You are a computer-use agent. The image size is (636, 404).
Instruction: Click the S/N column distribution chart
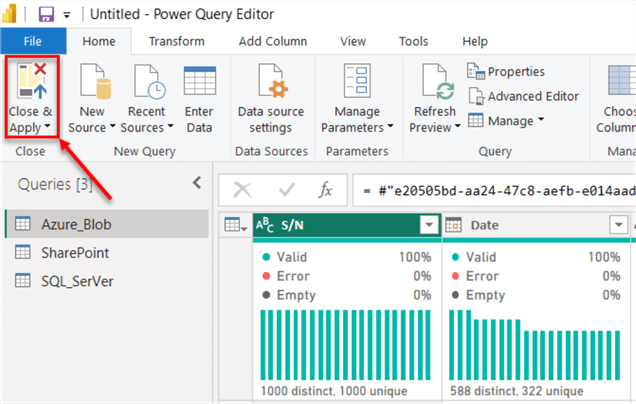(345, 345)
